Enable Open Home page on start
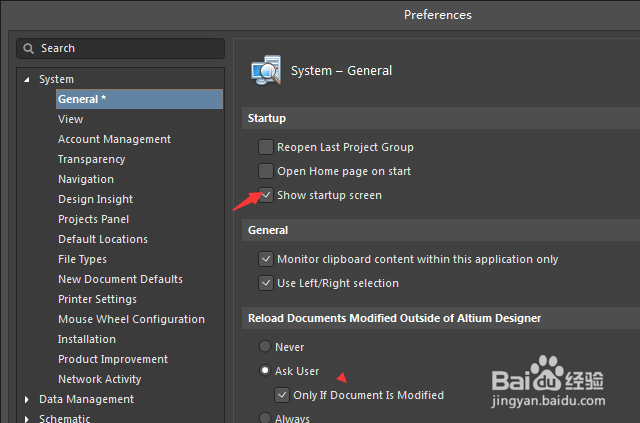The height and width of the screenshot is (423, 640). pyautogui.click(x=266, y=171)
